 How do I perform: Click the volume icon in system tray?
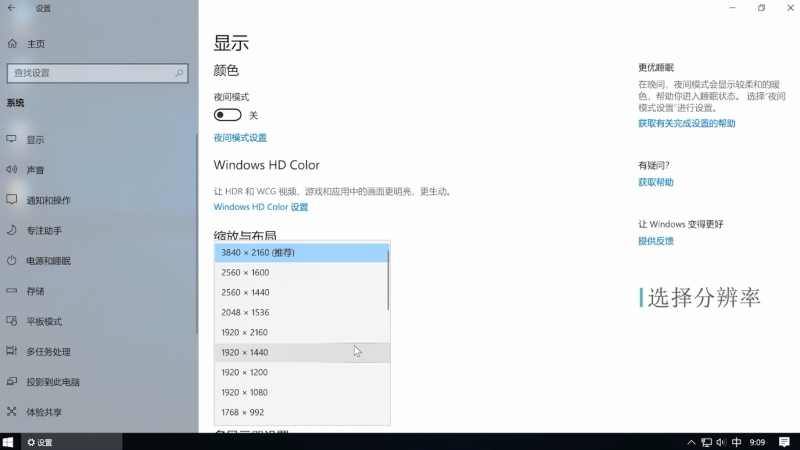tap(721, 442)
